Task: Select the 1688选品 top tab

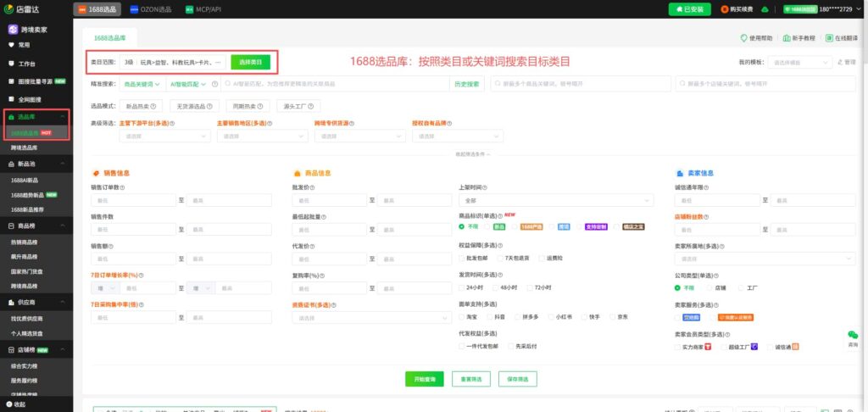Action: pos(97,9)
